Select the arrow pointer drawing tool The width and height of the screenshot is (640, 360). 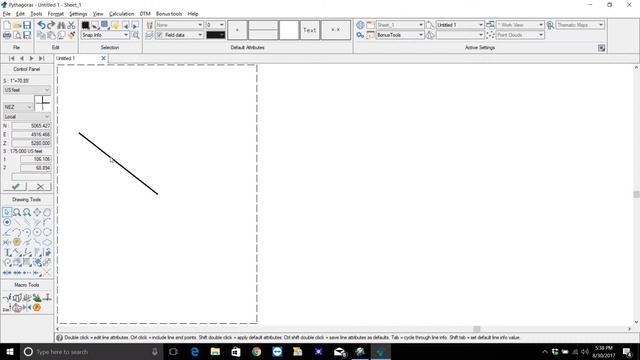tap(7, 212)
